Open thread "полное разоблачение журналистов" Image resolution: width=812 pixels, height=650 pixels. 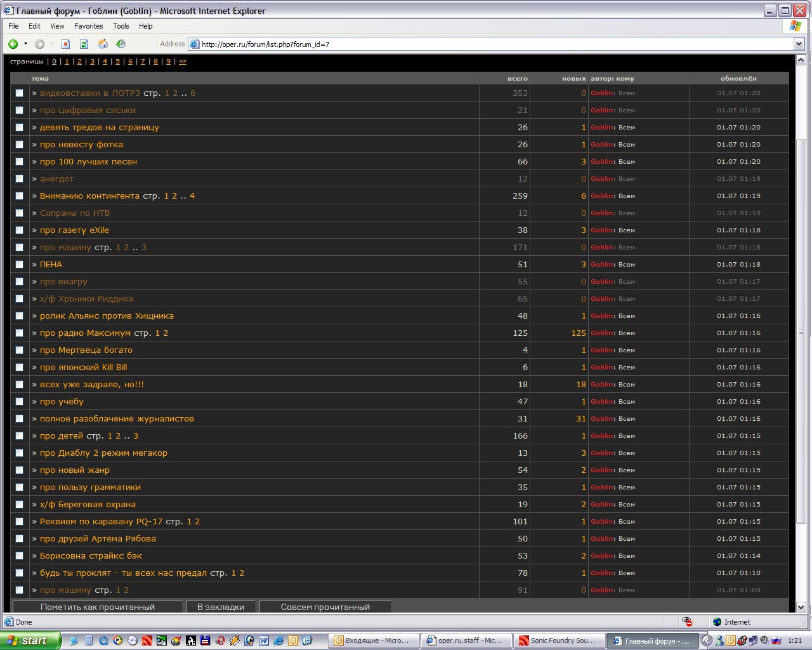[117, 419]
